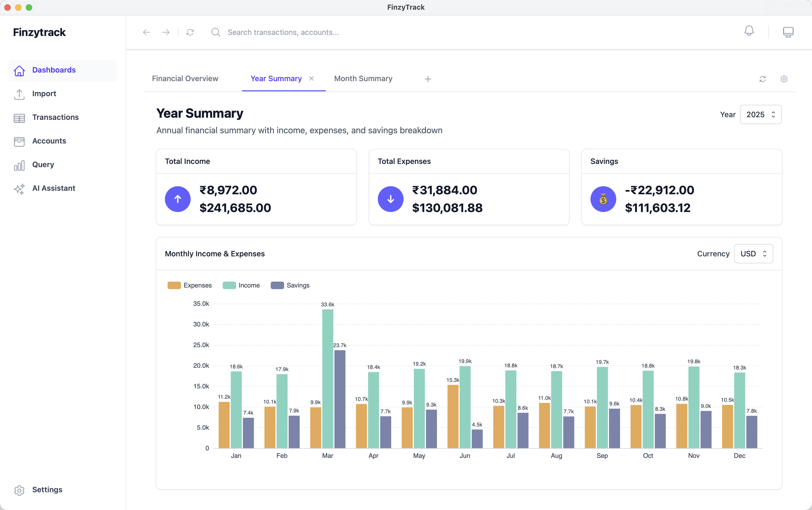
Task: Go forward with the right arrow
Action: (x=166, y=33)
